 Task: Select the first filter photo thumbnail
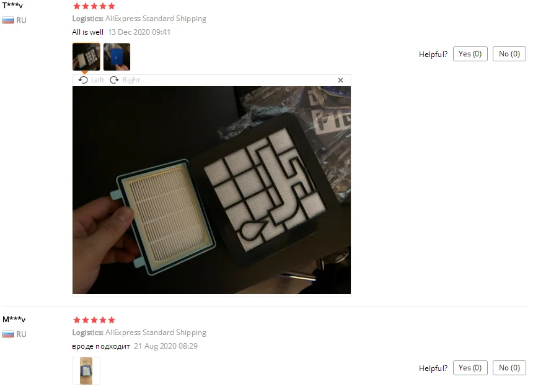pos(86,57)
